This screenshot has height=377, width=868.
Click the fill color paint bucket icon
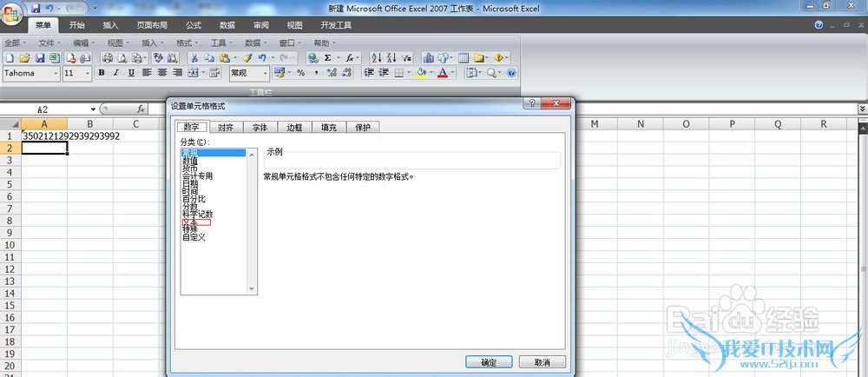421,73
